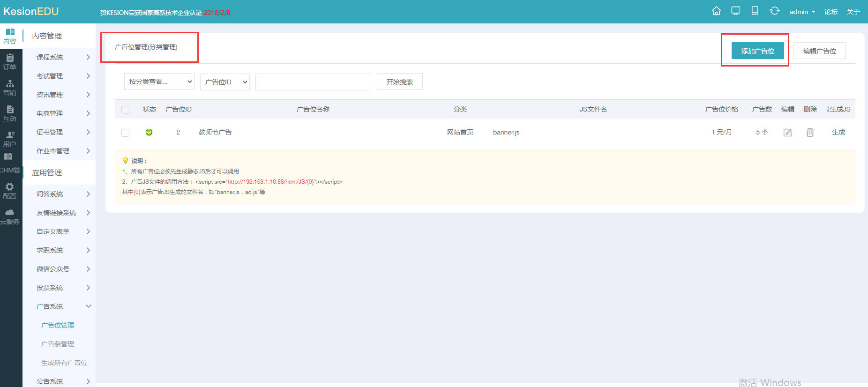Expand 问答系统 menu
The image size is (868, 387).
pos(59,194)
